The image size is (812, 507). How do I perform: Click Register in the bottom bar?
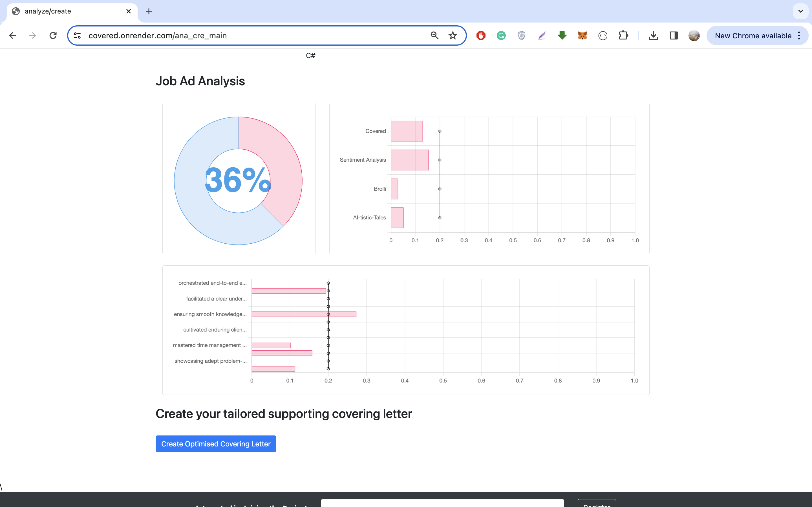tap(597, 505)
